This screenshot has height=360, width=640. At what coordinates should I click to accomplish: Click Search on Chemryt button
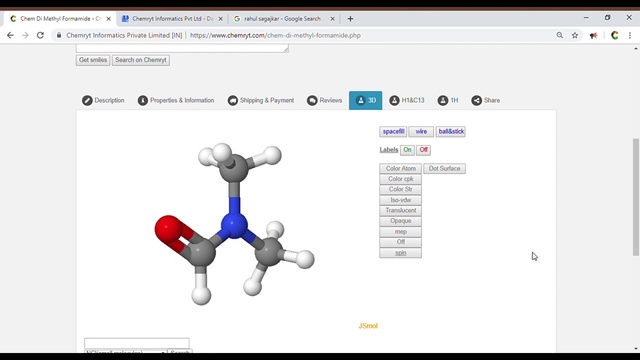coord(141,60)
